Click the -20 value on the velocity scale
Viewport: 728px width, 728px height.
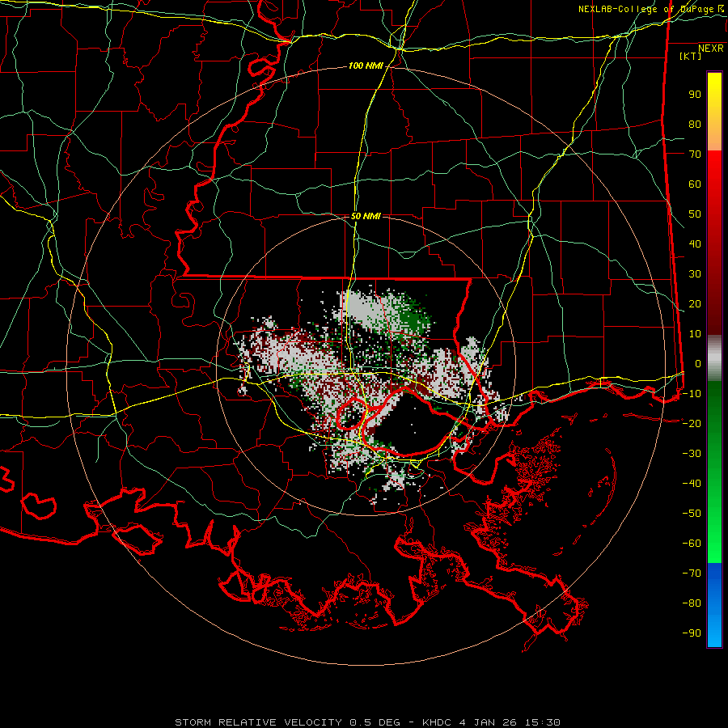click(692, 423)
